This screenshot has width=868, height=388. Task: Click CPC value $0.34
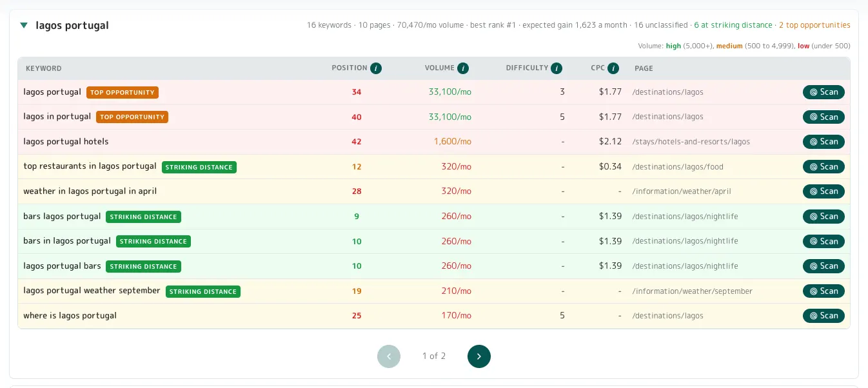pyautogui.click(x=610, y=166)
